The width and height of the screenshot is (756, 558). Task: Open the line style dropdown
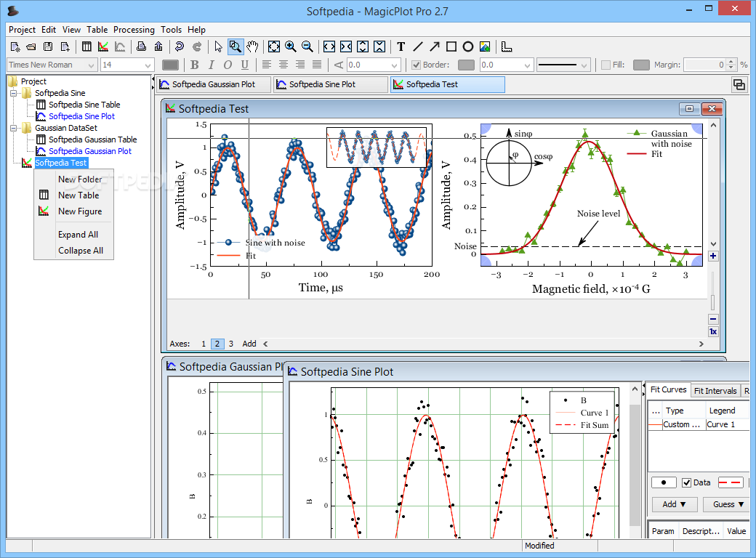click(563, 65)
